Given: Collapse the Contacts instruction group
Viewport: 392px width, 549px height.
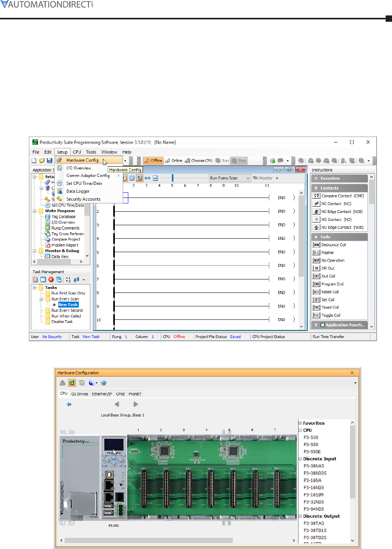Looking at the screenshot, I should coord(316,188).
